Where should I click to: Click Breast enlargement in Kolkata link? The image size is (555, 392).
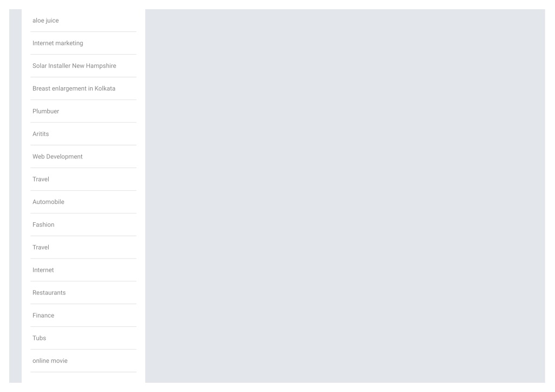coord(74,88)
